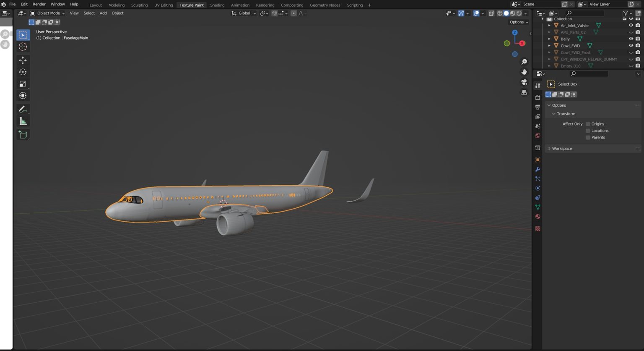
Task: Activate the Add Cube tool
Action: [23, 134]
